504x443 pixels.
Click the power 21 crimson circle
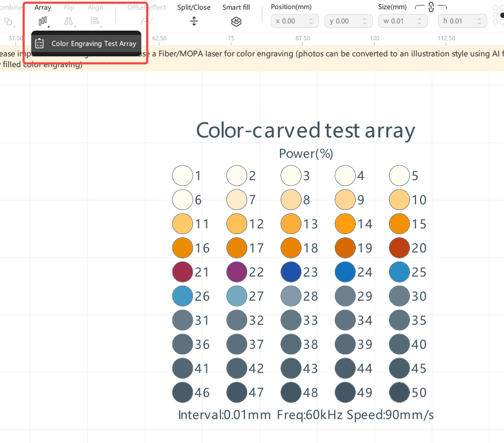[x=182, y=272]
